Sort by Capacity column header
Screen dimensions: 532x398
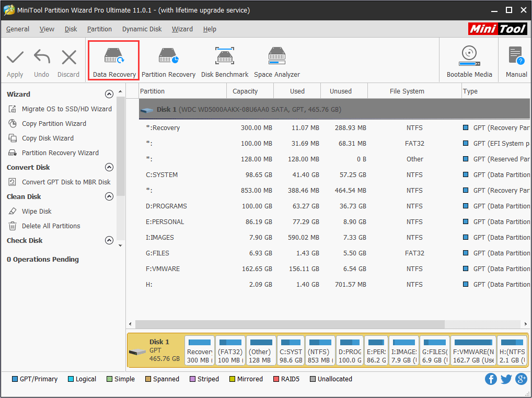pos(245,91)
